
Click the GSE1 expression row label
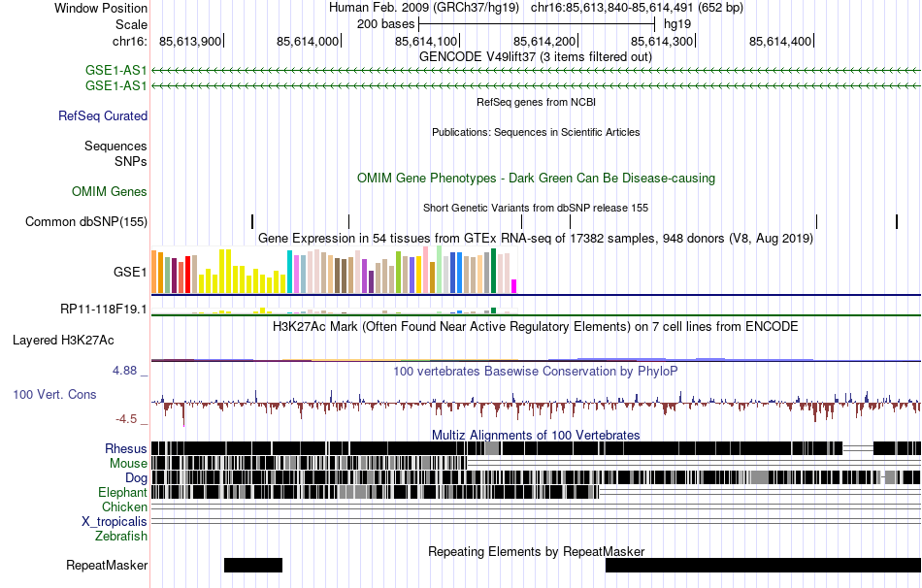click(130, 272)
